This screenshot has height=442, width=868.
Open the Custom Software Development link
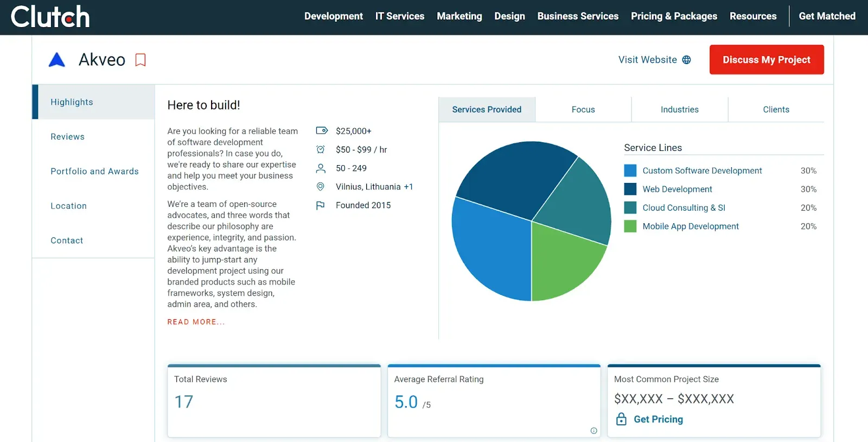[702, 171]
